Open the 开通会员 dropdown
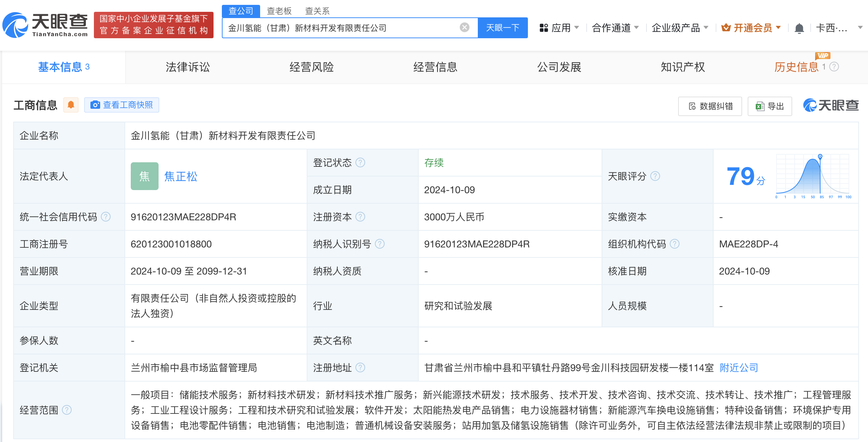 [x=751, y=28]
